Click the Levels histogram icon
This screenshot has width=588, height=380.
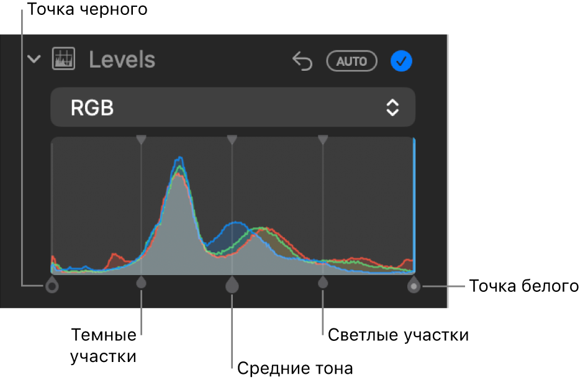63,59
